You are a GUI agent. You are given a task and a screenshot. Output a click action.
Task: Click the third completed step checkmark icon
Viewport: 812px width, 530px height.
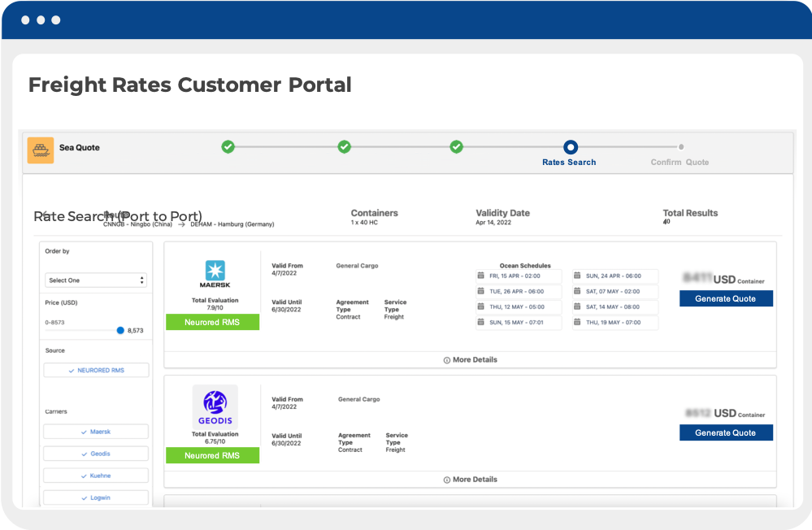pyautogui.click(x=457, y=147)
